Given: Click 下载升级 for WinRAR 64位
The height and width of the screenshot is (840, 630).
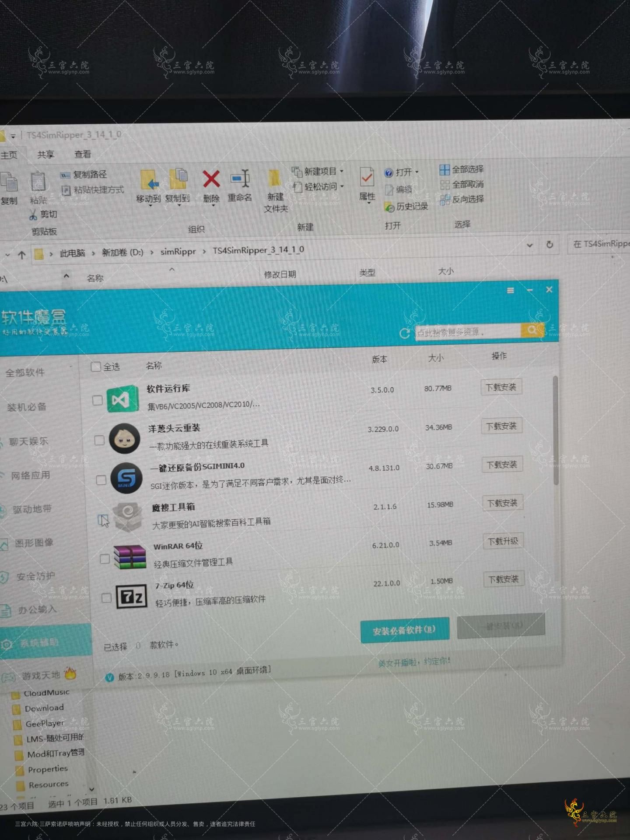Looking at the screenshot, I should click(503, 542).
